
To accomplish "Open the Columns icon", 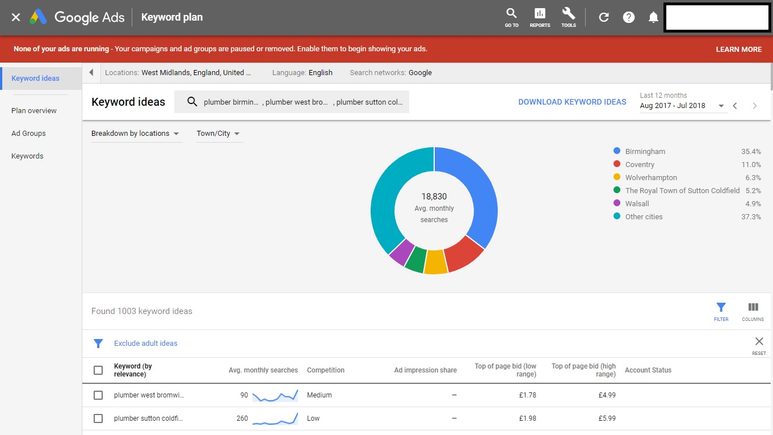I will [753, 311].
